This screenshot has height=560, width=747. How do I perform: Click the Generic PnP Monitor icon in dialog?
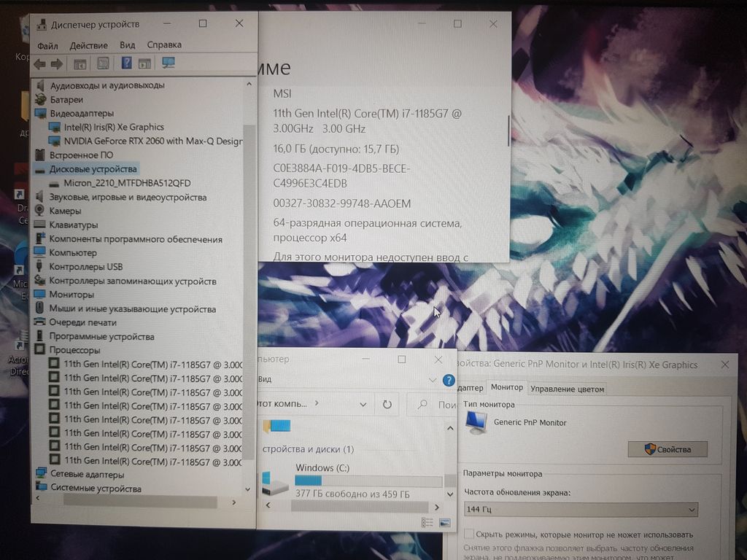[x=476, y=422]
